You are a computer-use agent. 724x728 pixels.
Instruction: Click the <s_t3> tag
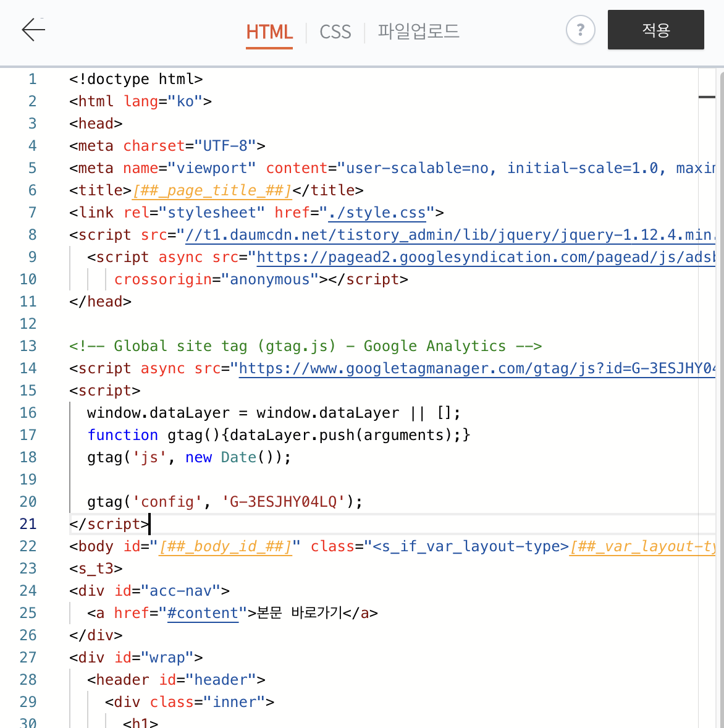96,569
